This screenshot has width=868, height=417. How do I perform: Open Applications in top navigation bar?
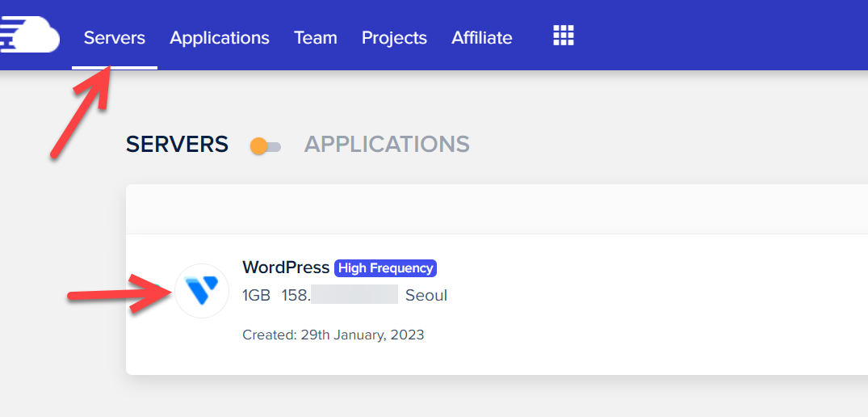click(219, 38)
